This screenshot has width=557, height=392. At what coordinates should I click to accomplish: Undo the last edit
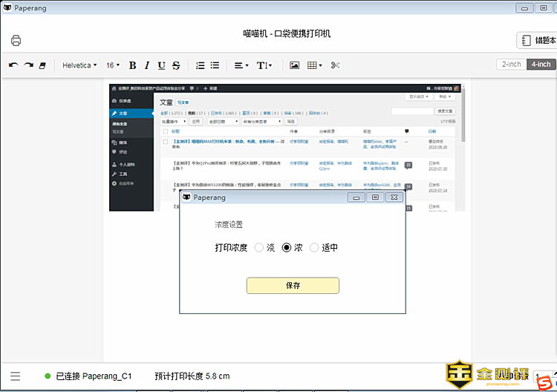click(x=13, y=65)
